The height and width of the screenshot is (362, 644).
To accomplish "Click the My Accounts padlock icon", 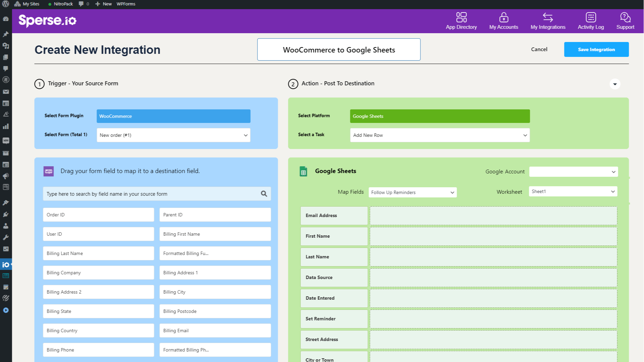I will click(503, 17).
